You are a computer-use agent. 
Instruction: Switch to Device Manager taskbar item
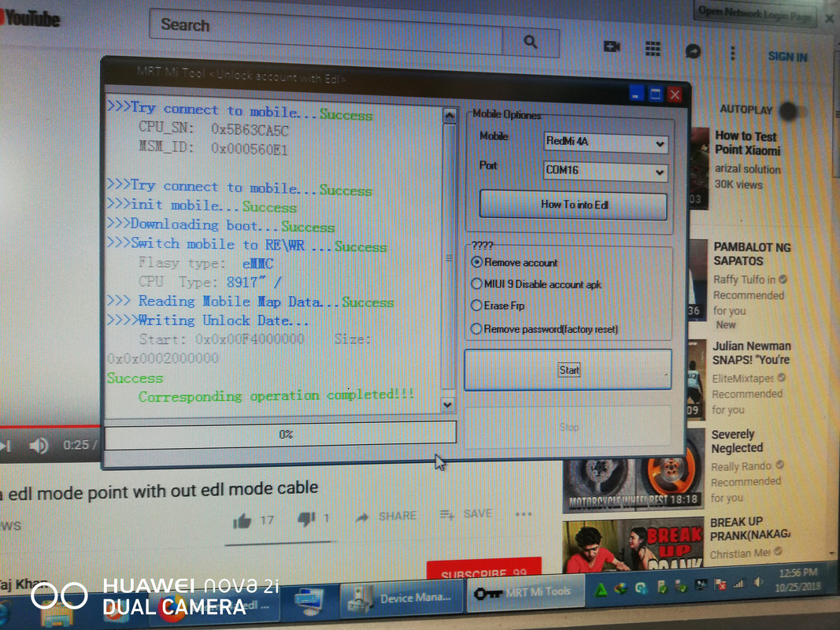pos(401,598)
